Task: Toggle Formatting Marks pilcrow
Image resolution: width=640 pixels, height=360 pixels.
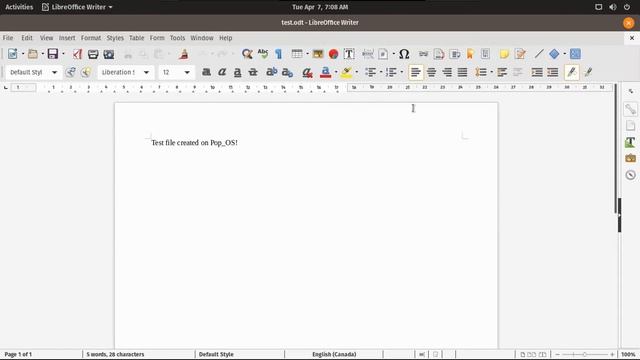Action: click(x=278, y=54)
